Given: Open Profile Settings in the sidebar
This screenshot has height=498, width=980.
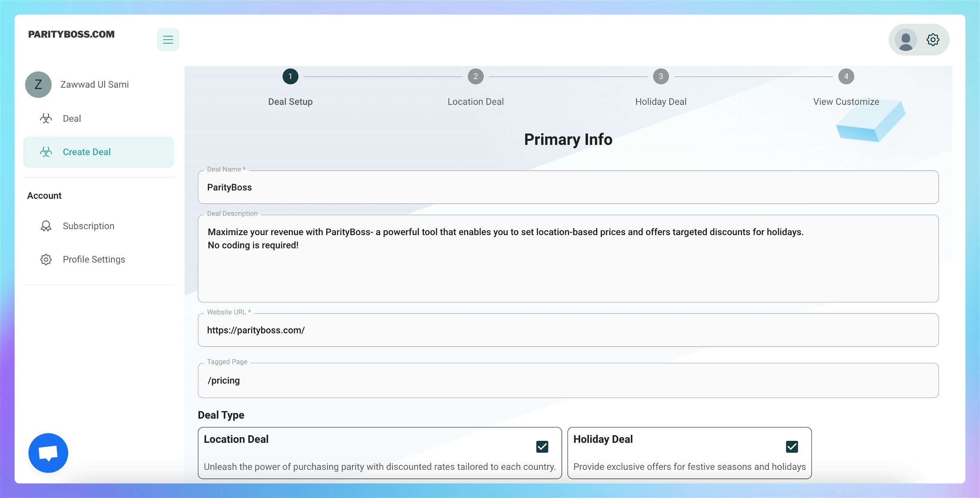Looking at the screenshot, I should pyautogui.click(x=98, y=260).
